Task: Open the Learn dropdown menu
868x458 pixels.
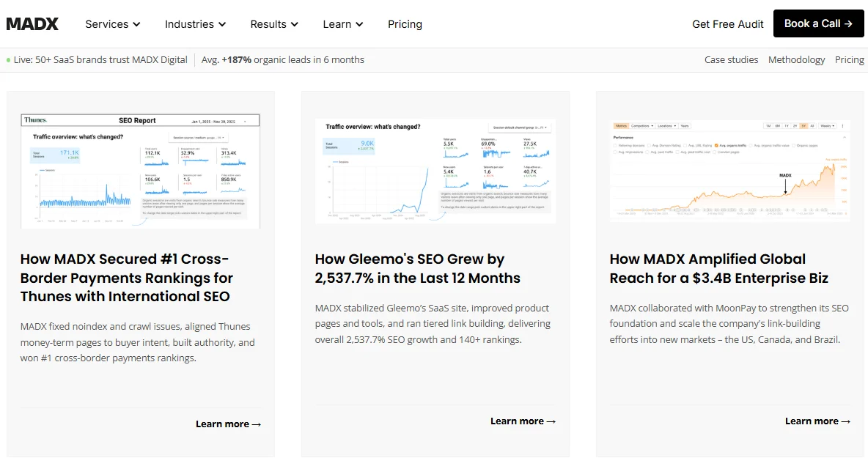Action: 343,24
